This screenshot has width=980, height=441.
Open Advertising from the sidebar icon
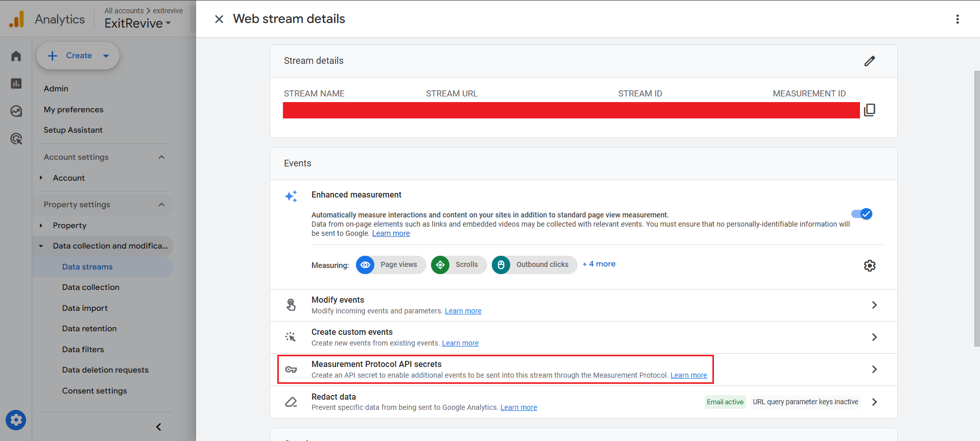tap(16, 138)
